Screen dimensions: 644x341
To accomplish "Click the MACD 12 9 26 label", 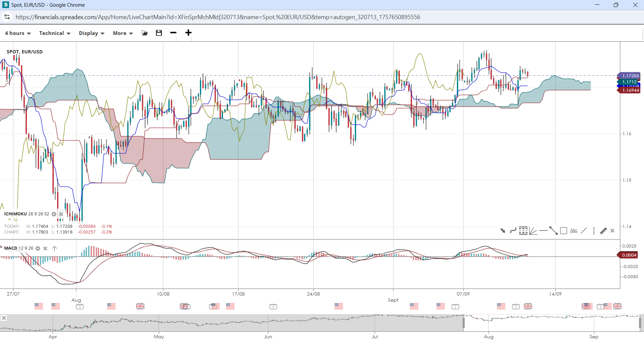I will click(x=19, y=248).
